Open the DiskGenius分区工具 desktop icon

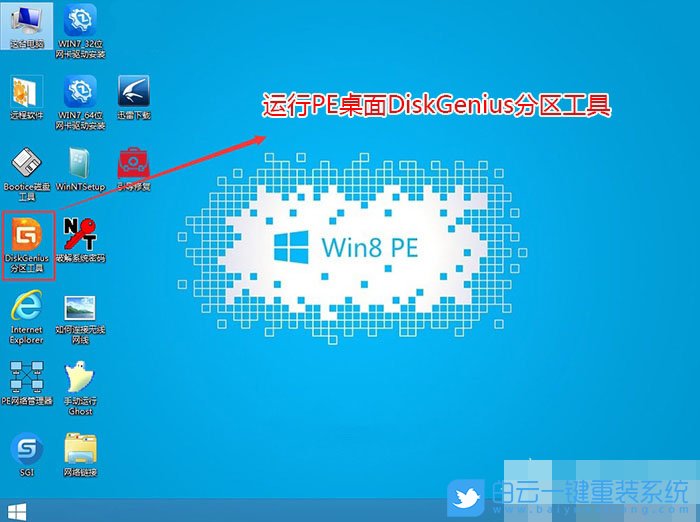click(x=26, y=236)
